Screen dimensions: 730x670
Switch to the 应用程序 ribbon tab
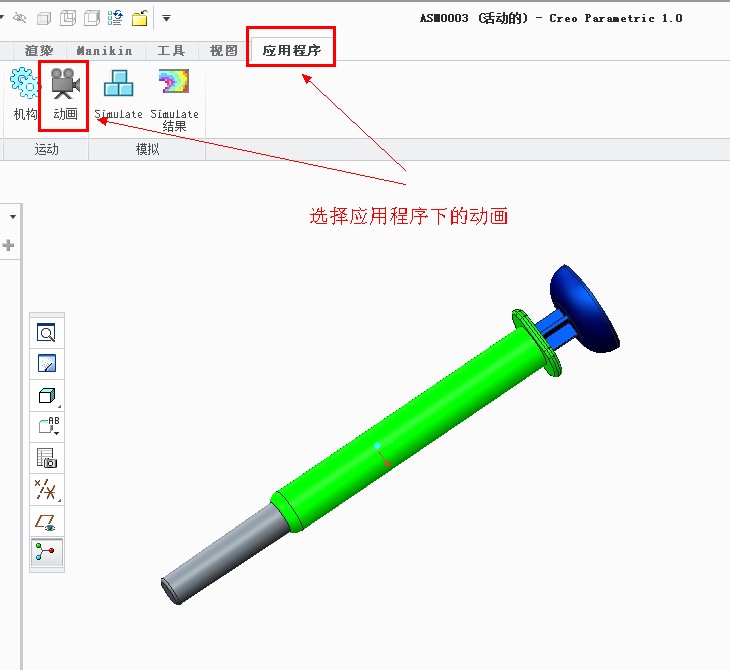point(291,50)
